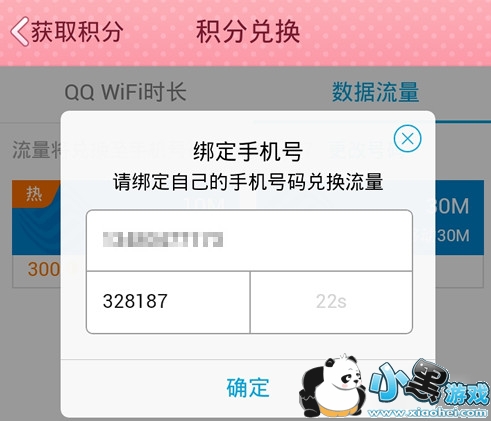Screen dimensions: 491x421
Task: Close the 绑定手机号 dialog
Action: [x=407, y=139]
